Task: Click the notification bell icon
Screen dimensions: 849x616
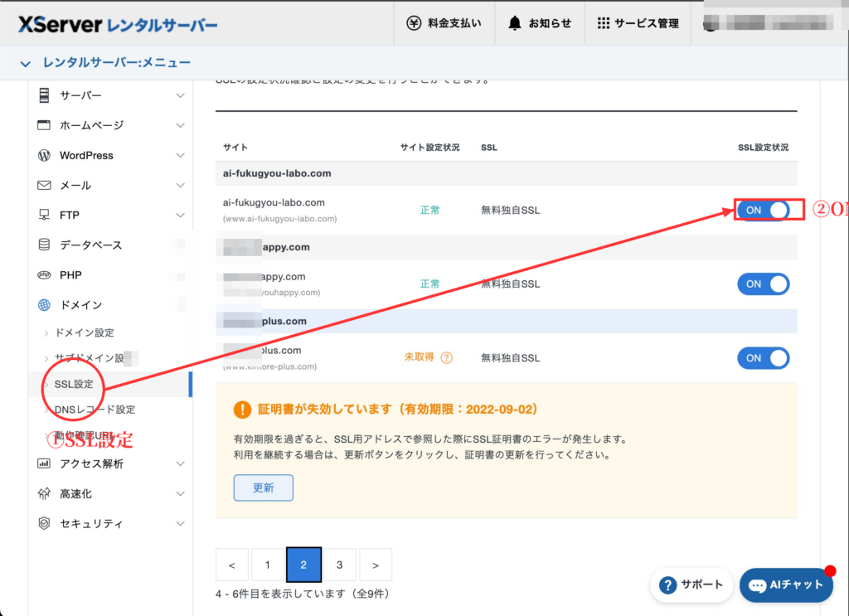Action: tap(514, 23)
